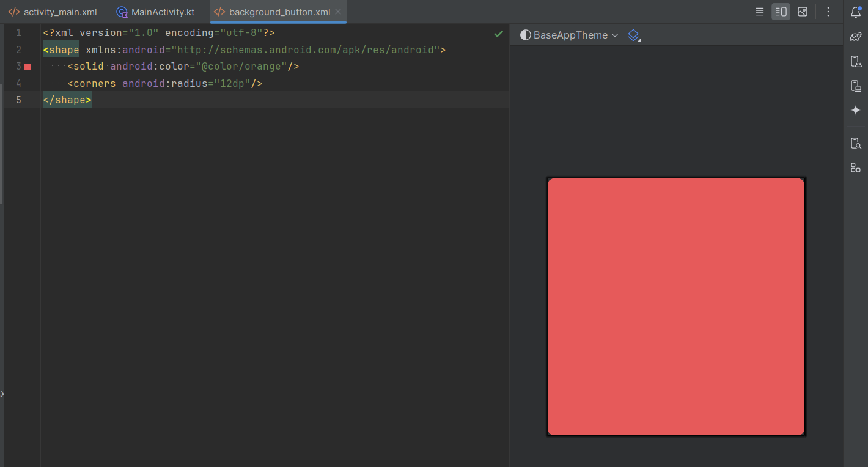Open the Device Explorer panel
Screen dimensions: 868x467
[856, 144]
